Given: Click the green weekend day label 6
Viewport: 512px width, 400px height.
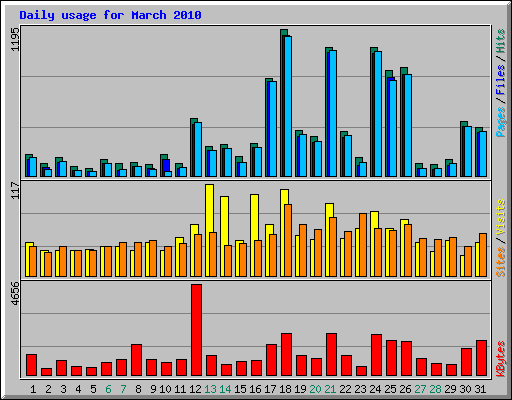Looking at the screenshot, I should pos(108,389).
